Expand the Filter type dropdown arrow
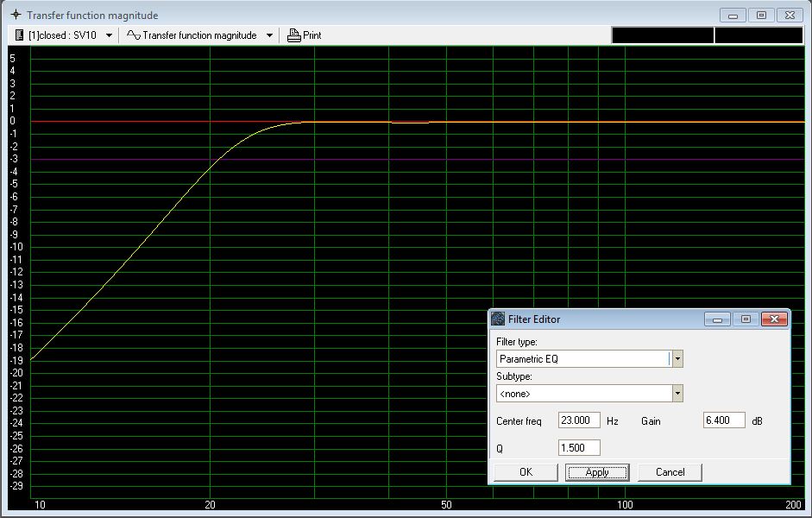This screenshot has height=518, width=812. [677, 358]
